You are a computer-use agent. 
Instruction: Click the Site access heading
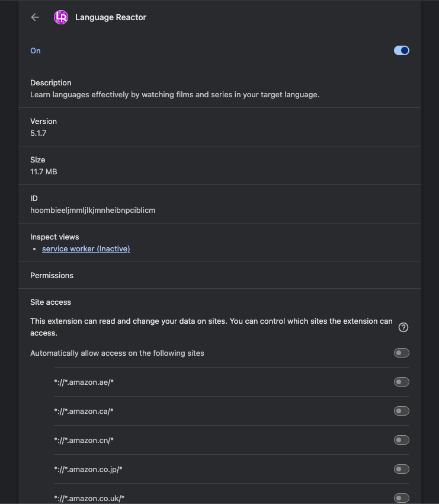point(50,302)
